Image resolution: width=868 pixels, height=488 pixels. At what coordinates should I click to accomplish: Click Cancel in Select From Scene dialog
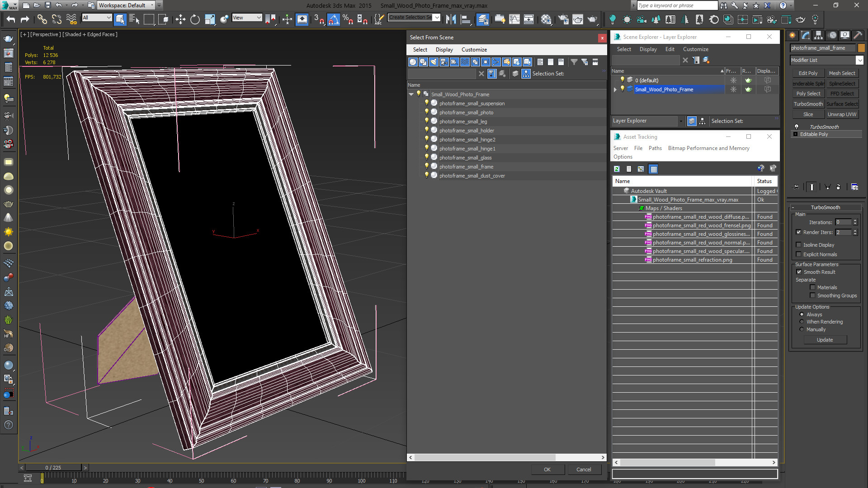coord(584,469)
